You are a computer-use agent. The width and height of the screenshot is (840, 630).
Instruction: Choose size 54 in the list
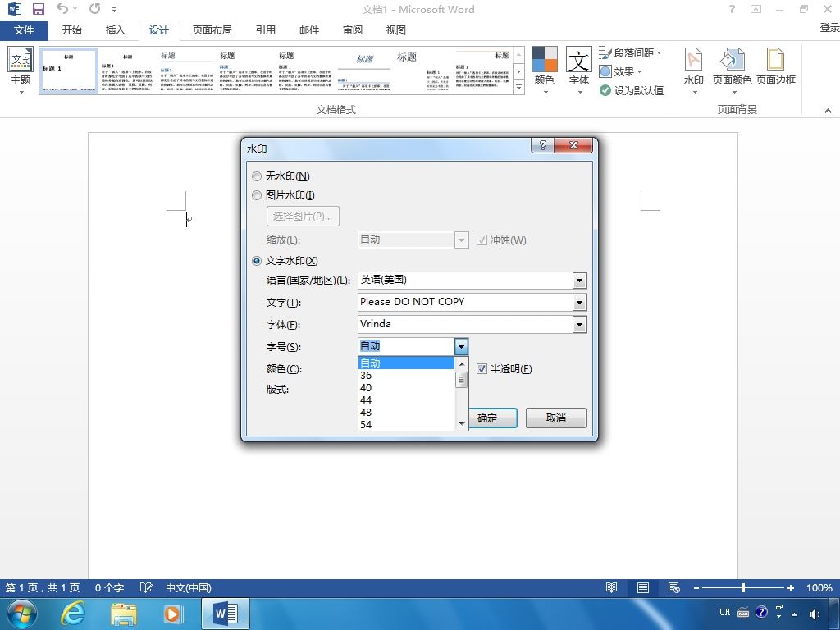tap(406, 425)
